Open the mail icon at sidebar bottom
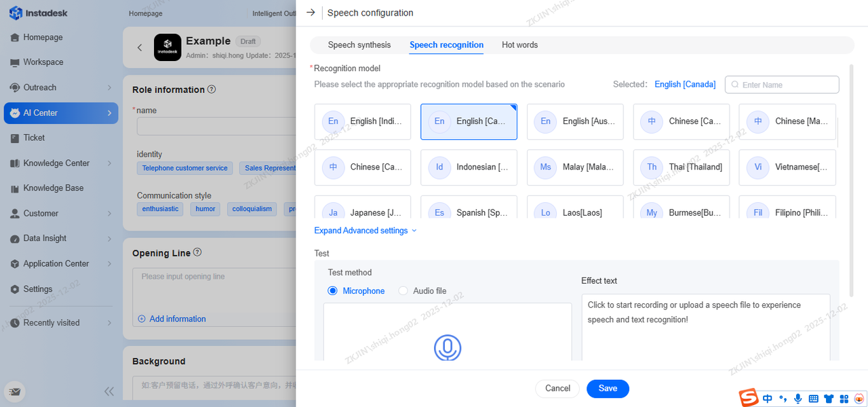Viewport: 868px width, 407px height. coord(15,391)
